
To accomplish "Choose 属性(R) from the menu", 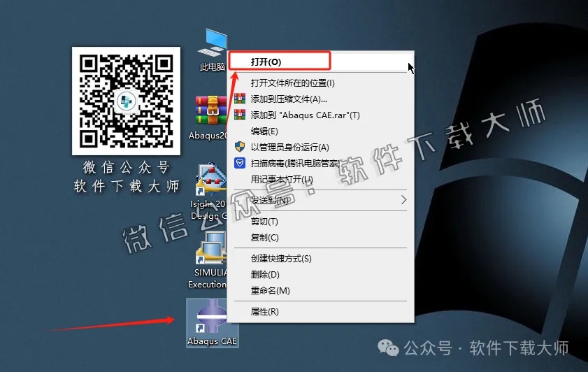I will point(321,312).
